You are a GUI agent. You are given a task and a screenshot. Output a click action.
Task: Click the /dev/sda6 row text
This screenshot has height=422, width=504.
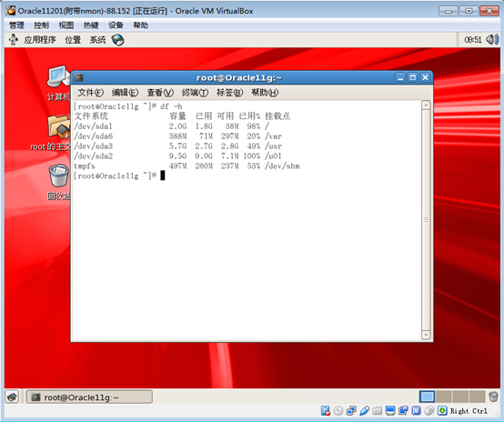177,136
